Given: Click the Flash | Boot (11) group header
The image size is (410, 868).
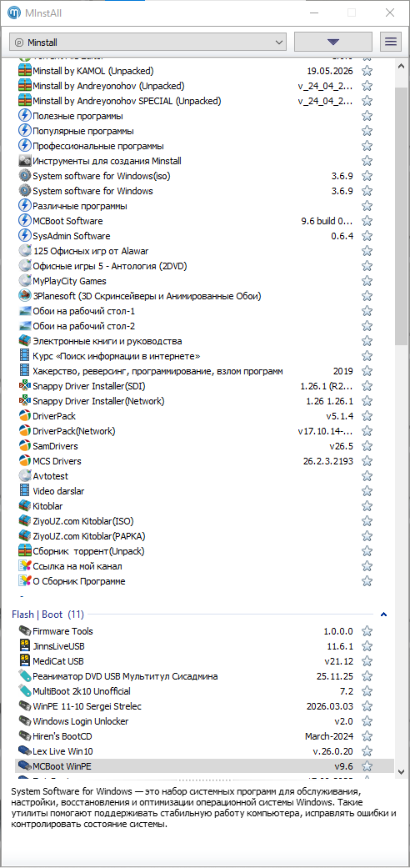Looking at the screenshot, I should pyautogui.click(x=47, y=614).
